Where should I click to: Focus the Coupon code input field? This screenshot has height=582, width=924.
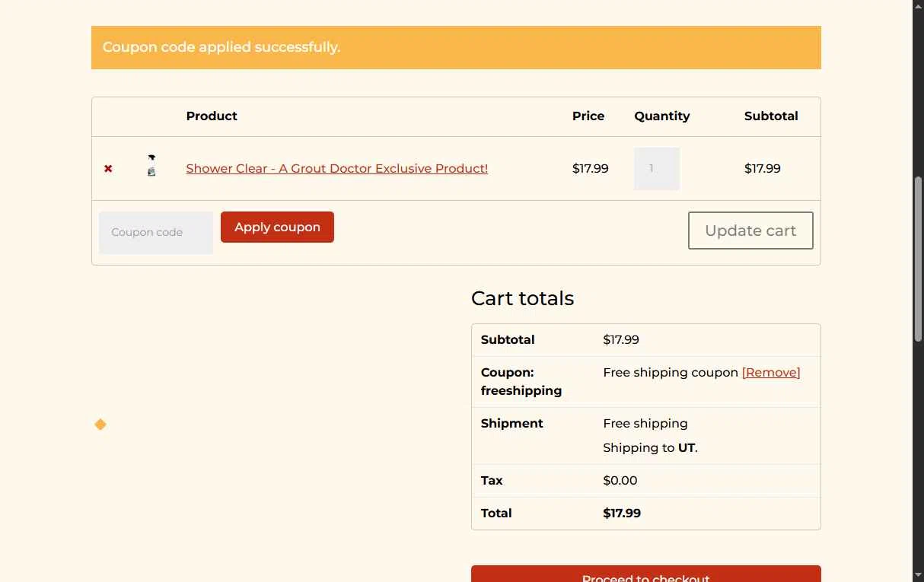coord(156,232)
